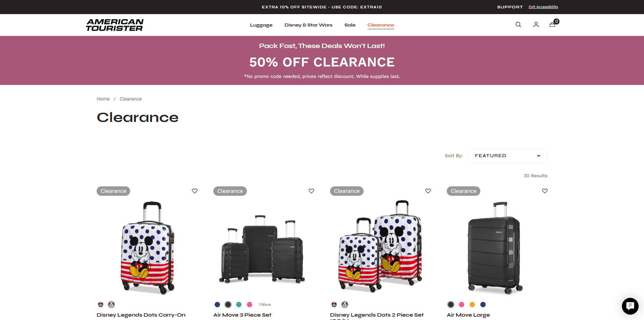View the shopping cart icon
This screenshot has height=320, width=644.
pyautogui.click(x=552, y=25)
